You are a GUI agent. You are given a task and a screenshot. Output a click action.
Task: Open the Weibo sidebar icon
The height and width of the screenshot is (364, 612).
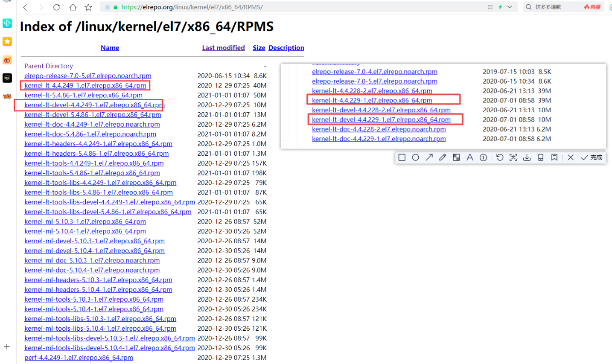coord(7,60)
